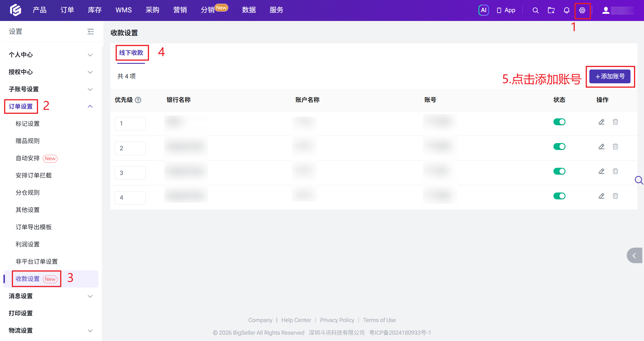Click the priority input field showing 4

130,198
